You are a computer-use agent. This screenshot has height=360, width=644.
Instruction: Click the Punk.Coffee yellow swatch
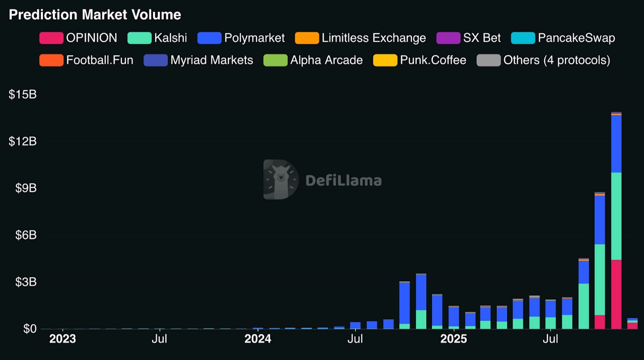point(385,60)
